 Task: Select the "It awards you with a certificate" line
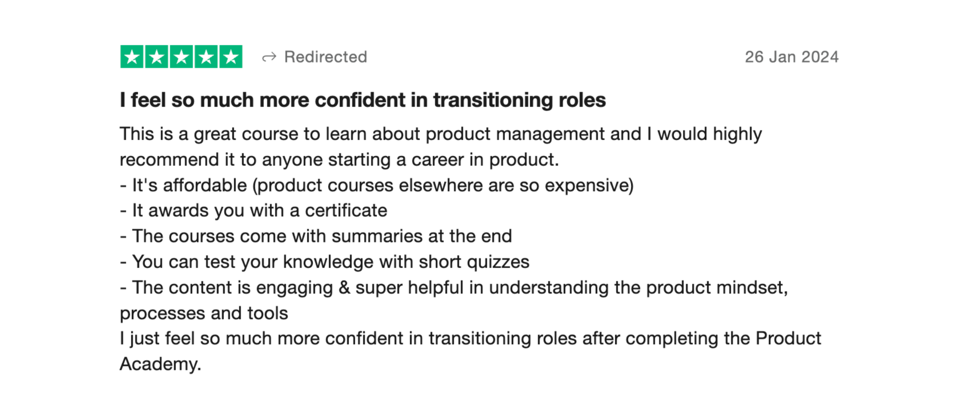(x=253, y=211)
